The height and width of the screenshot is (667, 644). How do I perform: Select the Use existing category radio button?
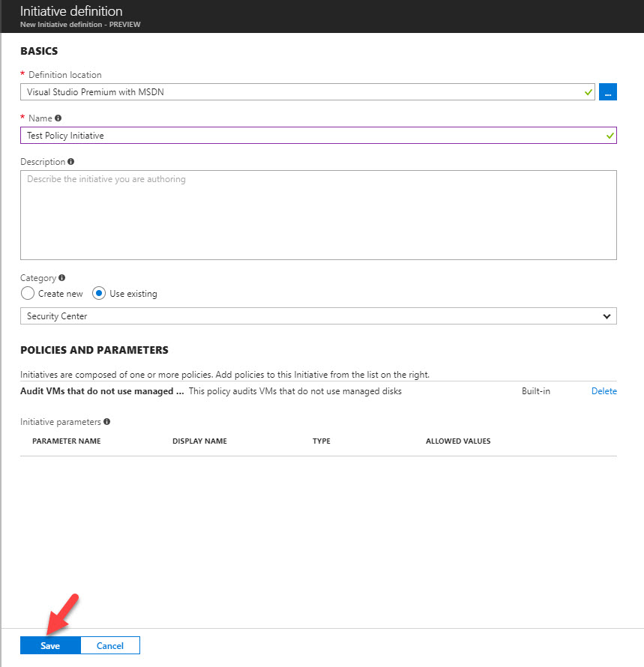pos(99,294)
